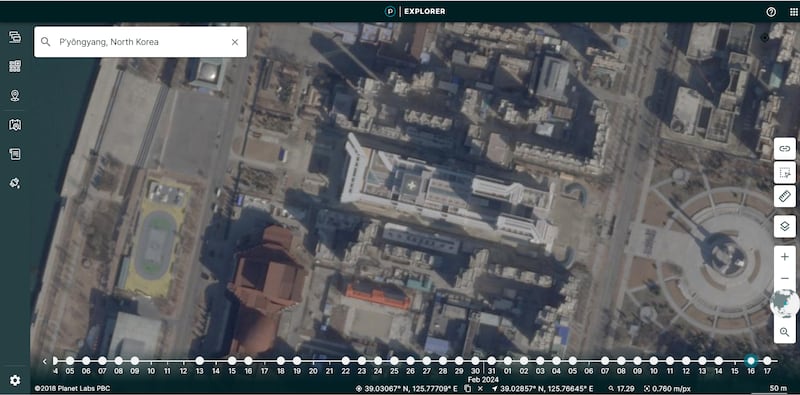This screenshot has height=395, width=800.
Task: Select the 13 January timeline marker
Action: pos(199,361)
